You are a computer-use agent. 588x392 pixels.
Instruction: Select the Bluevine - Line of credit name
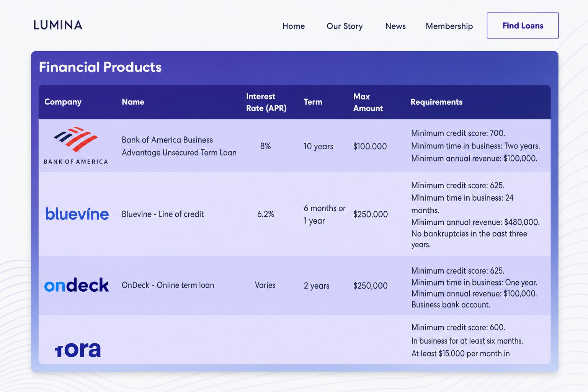click(163, 214)
